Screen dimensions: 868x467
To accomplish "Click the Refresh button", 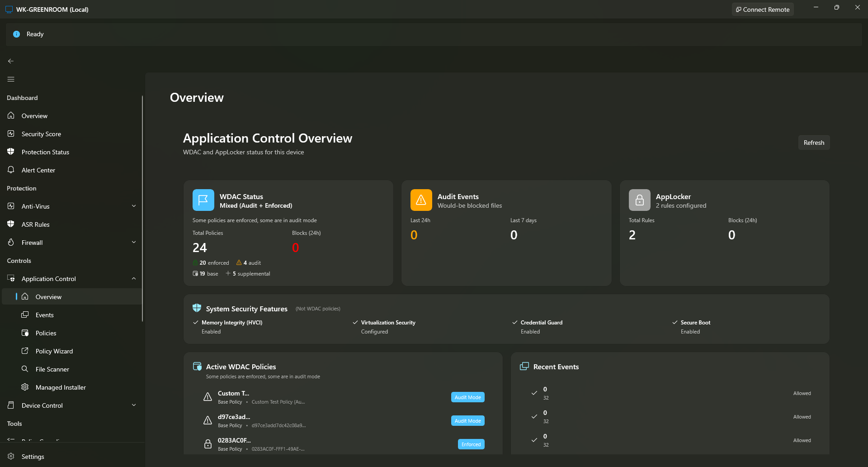I will pos(814,142).
